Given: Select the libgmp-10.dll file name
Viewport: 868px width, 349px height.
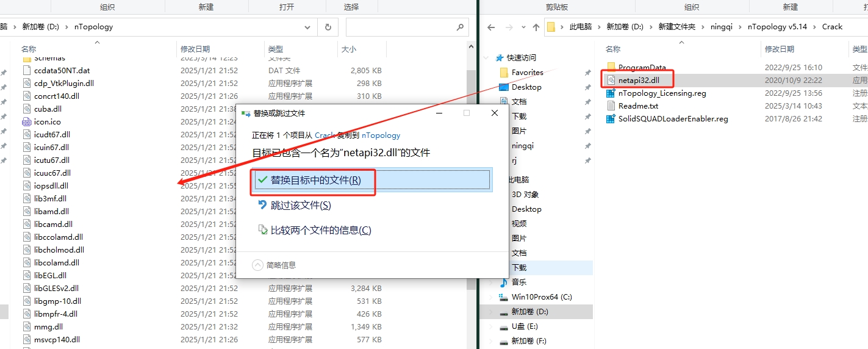Looking at the screenshot, I should click(57, 301).
